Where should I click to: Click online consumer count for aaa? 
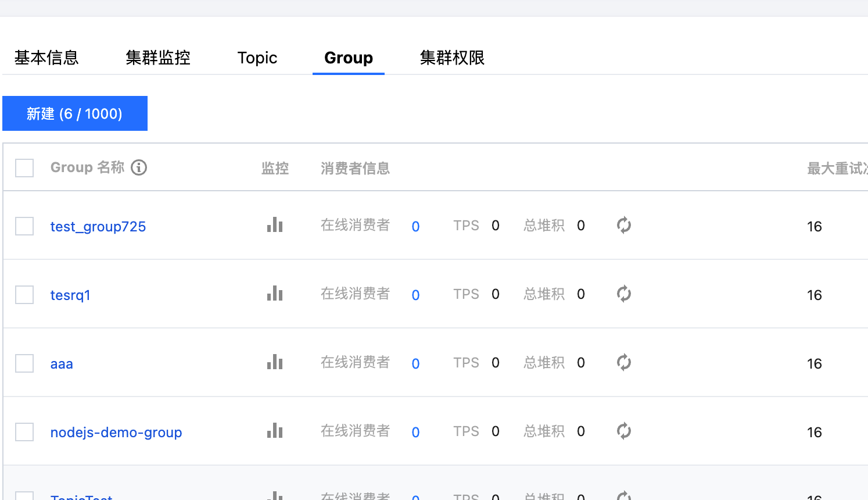pos(415,364)
